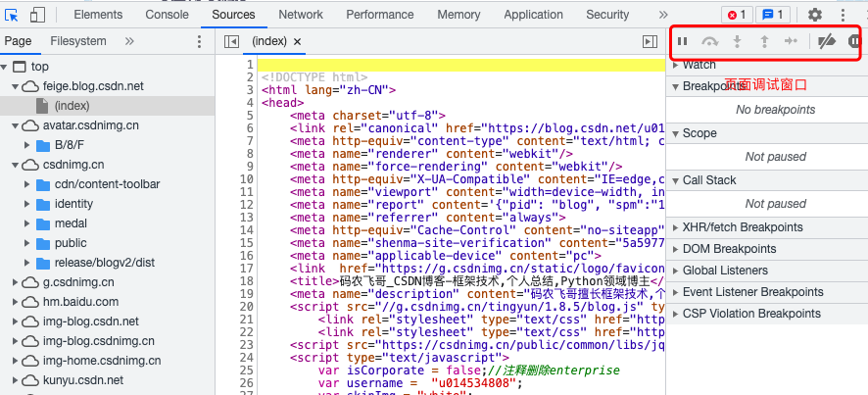Click the img-blog.csdn.net cloud icon
Image resolution: width=868 pixels, height=395 pixels.
pos(30,321)
